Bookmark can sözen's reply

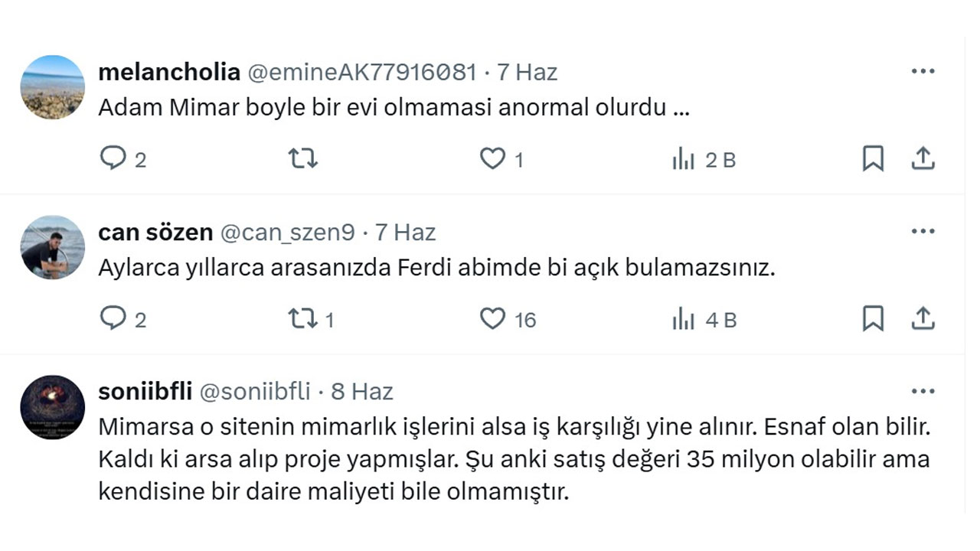coord(873,319)
